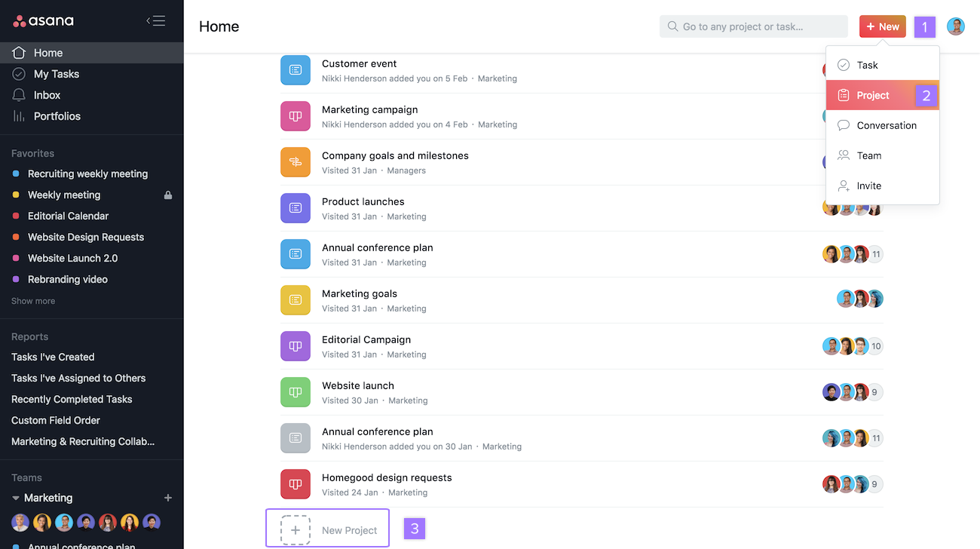Click the Website launch project icon
Image resolution: width=980 pixels, height=549 pixels.
point(295,391)
